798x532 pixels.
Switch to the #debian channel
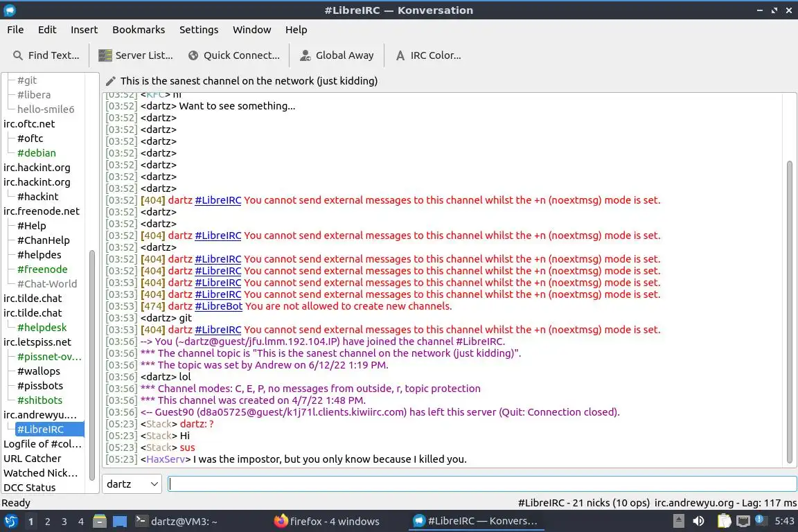(x=37, y=152)
